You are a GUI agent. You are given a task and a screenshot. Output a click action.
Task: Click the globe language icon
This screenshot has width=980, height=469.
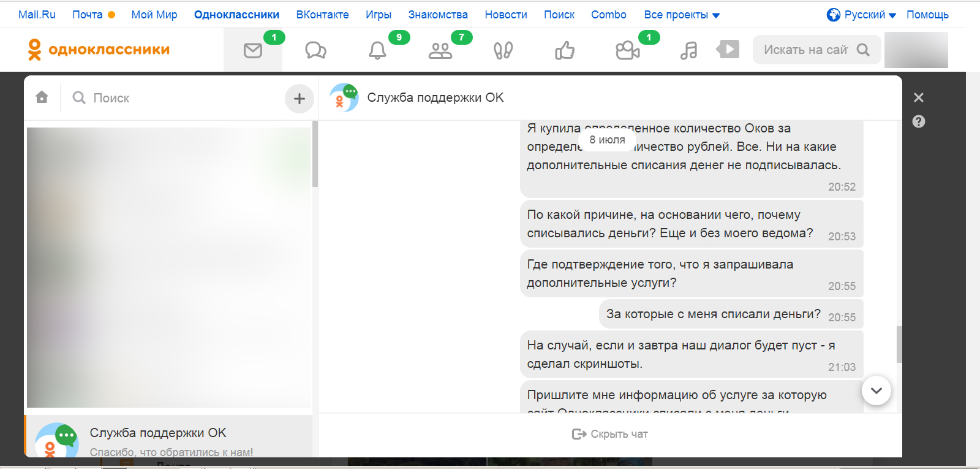[x=834, y=15]
